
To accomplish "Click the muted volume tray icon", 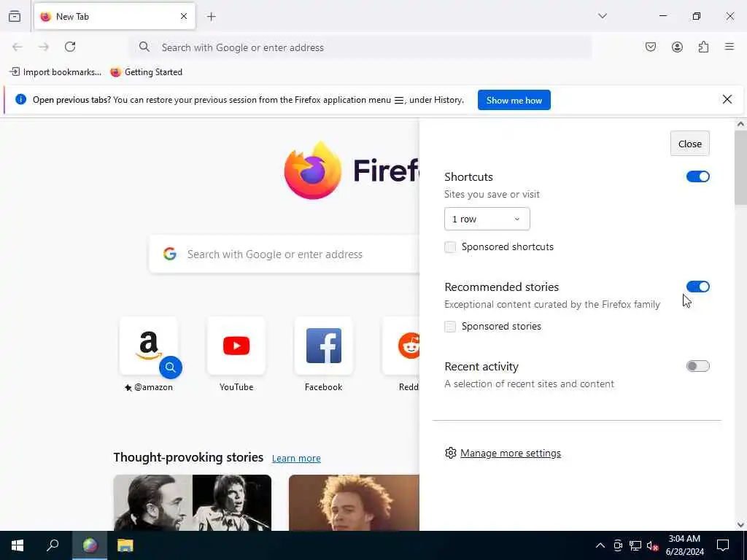I will (652, 545).
